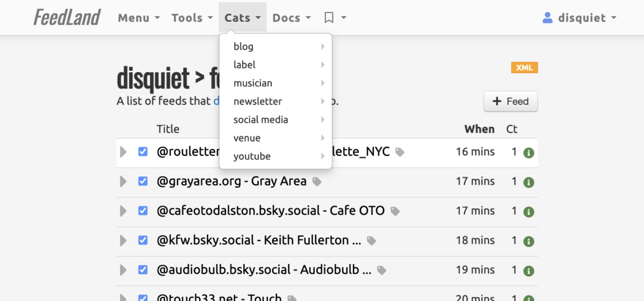Expand the Roulette_NYC feed row
Screen dimensions: 644x301
click(x=123, y=152)
